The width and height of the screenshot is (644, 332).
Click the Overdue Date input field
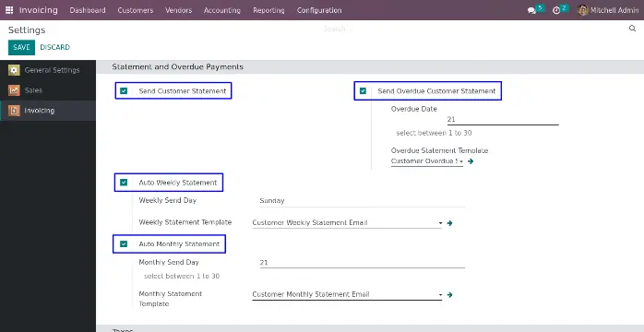[x=503, y=119]
